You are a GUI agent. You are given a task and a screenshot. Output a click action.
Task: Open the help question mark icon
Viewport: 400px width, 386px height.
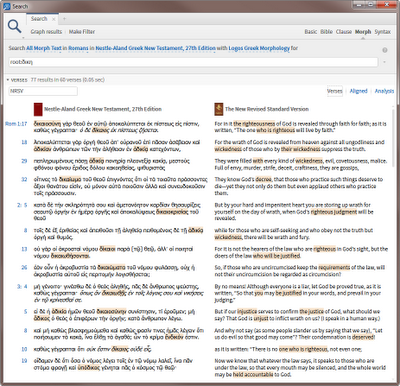[385, 50]
